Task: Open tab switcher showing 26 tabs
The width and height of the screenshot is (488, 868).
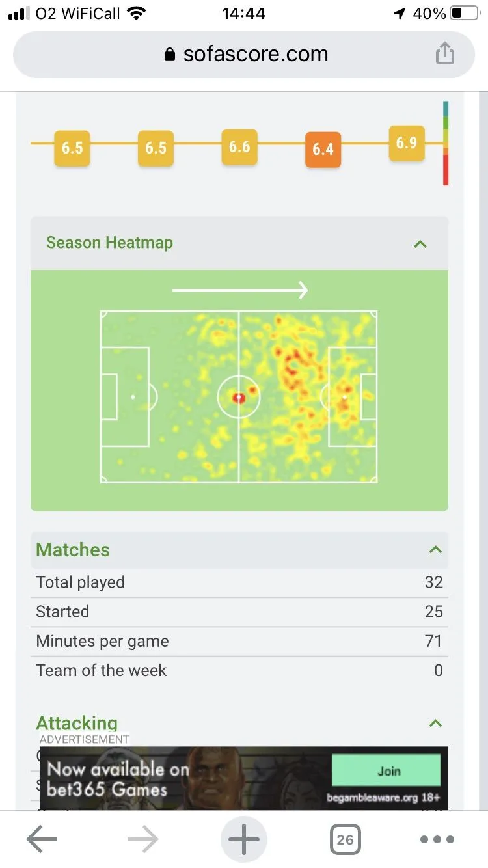Action: (x=345, y=839)
